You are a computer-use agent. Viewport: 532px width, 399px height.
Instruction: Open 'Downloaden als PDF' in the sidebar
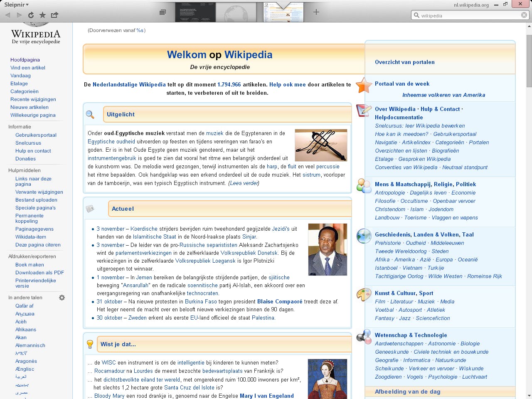[x=40, y=273]
